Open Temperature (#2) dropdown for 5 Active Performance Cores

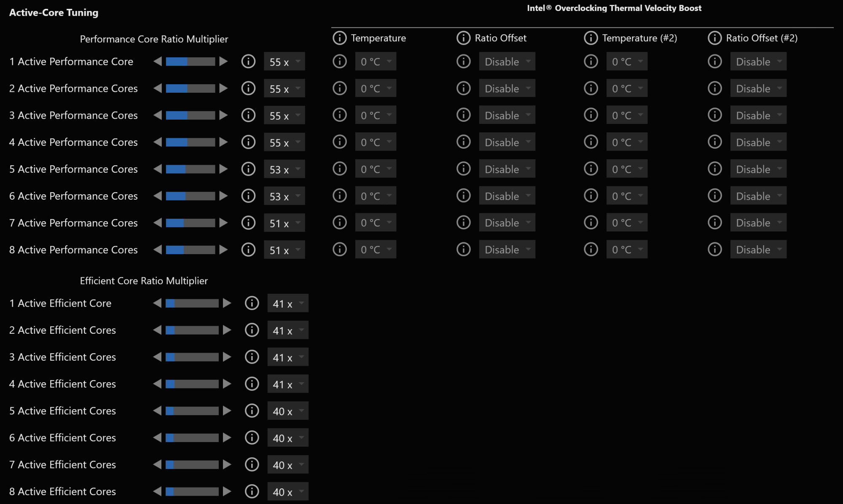627,169
